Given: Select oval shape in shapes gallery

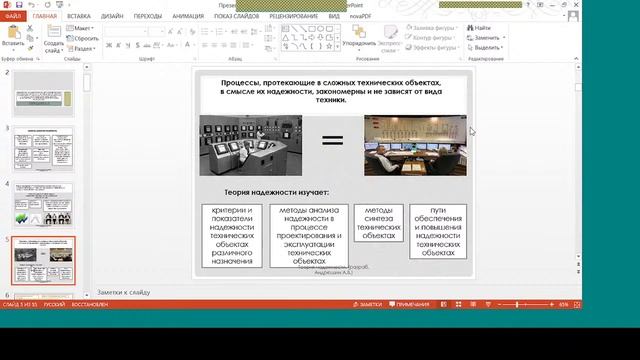Looking at the screenshot, I should click(x=321, y=29).
